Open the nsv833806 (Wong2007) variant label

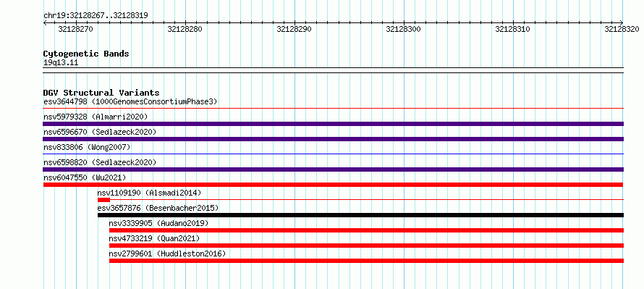coord(87,147)
